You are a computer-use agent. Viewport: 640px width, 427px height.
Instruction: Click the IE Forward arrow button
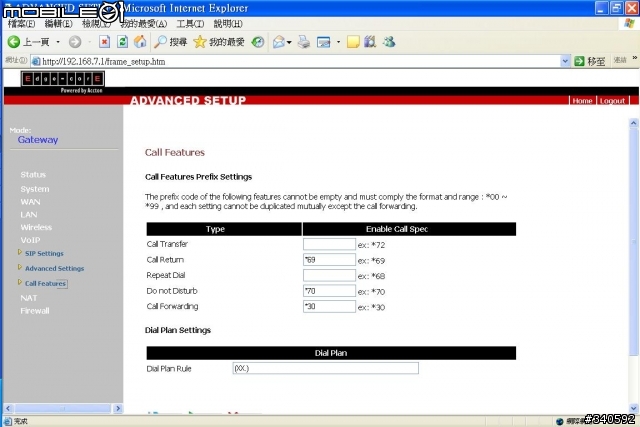pyautogui.click(x=75, y=42)
